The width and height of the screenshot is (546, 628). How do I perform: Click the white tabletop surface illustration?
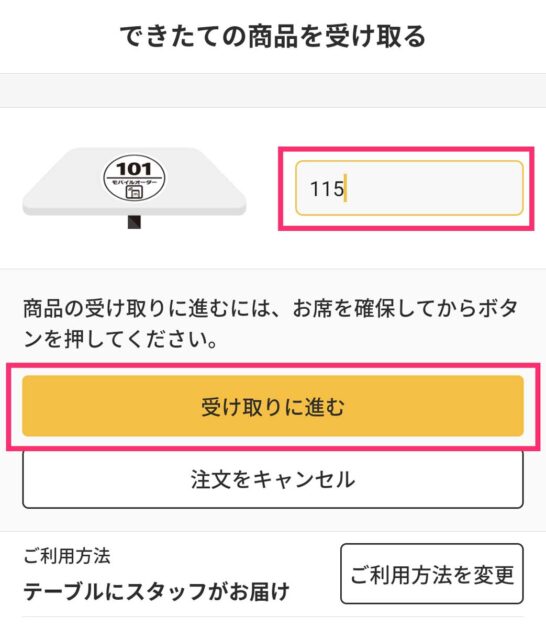click(x=134, y=181)
